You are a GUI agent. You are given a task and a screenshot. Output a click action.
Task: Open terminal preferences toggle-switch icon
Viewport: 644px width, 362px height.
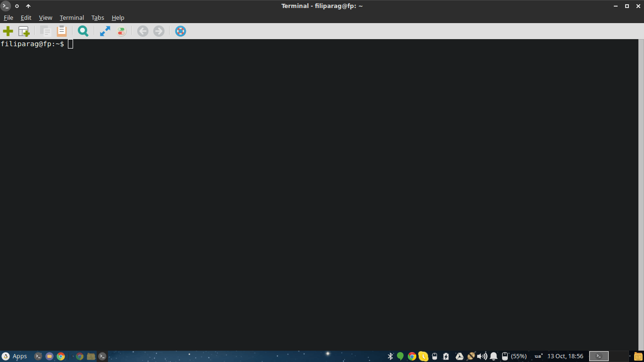[x=121, y=31]
